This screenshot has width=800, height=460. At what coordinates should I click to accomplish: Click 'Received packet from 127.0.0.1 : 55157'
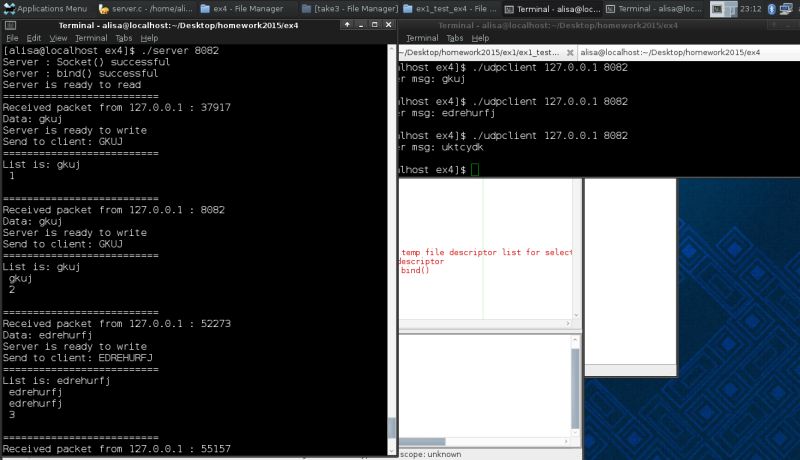coord(116,449)
